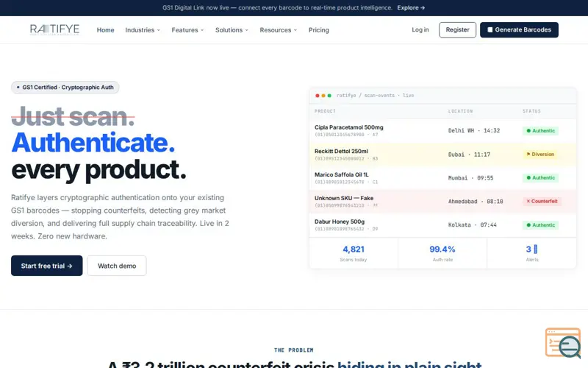Click the barcode icon in Generate Barcodes
588x368 pixels.
tap(490, 29)
